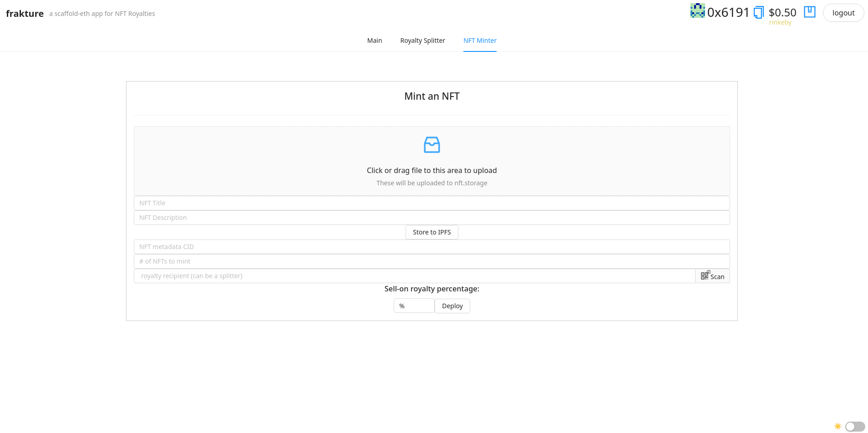Viewport: 868px width, 433px height.
Task: Select the NFT Minter tab
Action: click(x=480, y=41)
